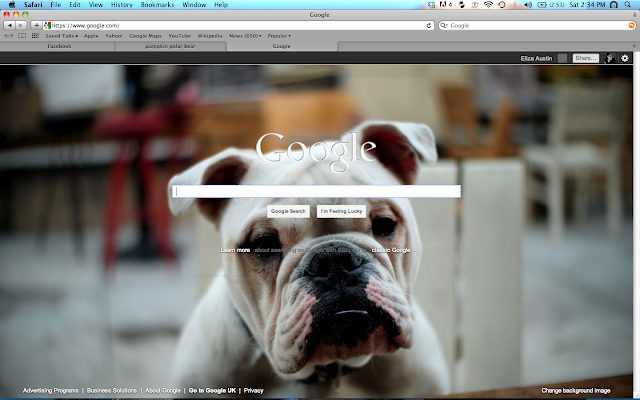The image size is (640, 400).
Task: Click the Dropbox menu bar icon
Action: point(431,5)
